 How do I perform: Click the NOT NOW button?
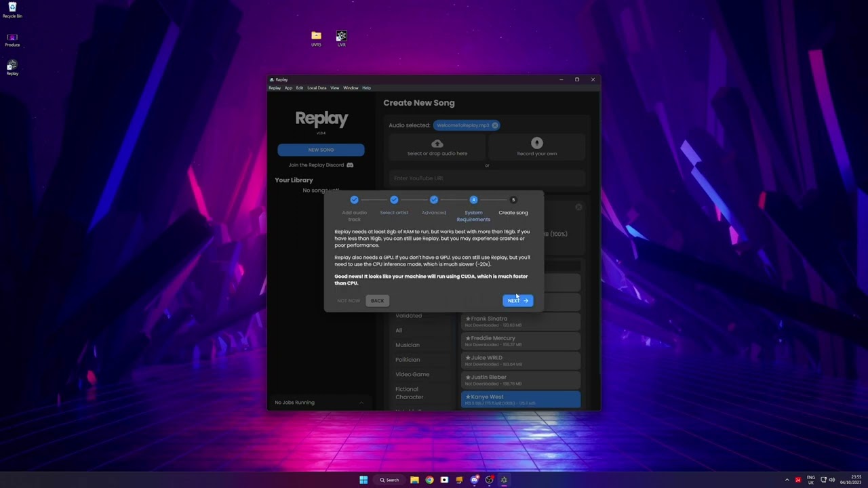(349, 301)
